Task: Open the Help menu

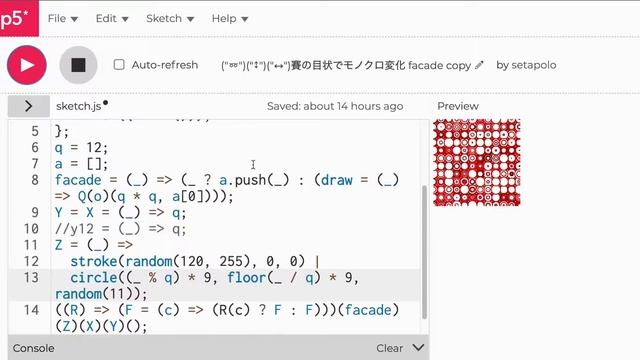Action: click(229, 19)
